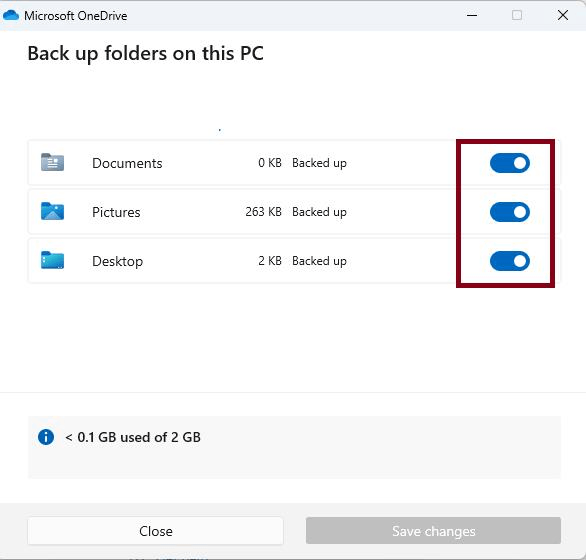Select the Pictures folder label
The width and height of the screenshot is (586, 560).
tap(116, 212)
